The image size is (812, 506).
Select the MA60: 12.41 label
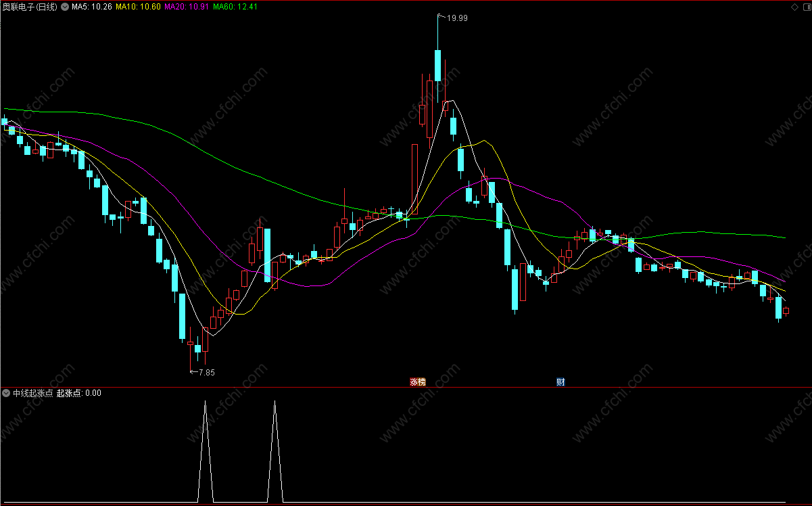click(235, 7)
